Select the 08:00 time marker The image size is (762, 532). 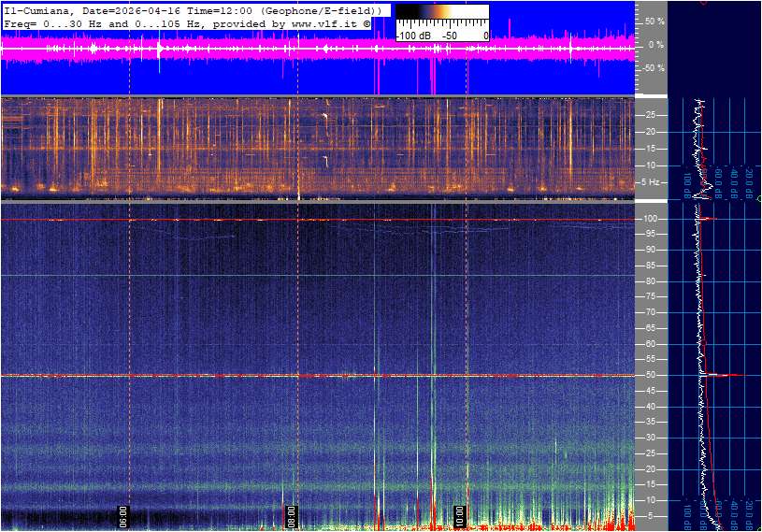[291, 517]
